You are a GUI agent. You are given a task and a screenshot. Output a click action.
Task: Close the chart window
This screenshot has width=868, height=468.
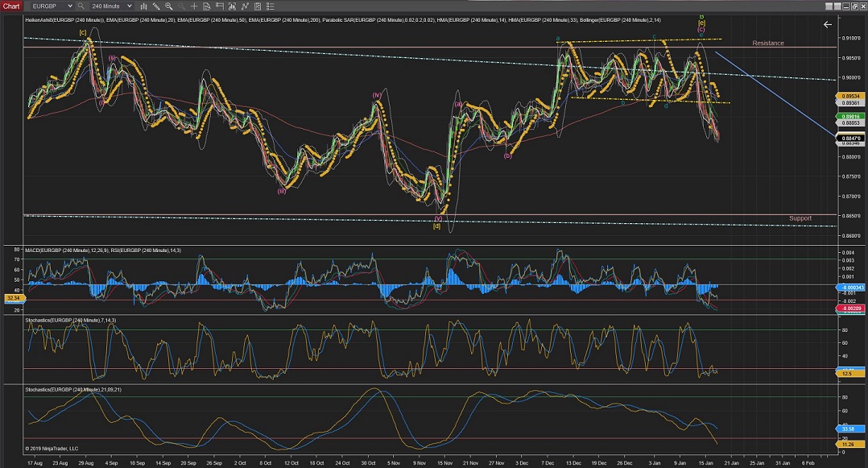(x=862, y=6)
